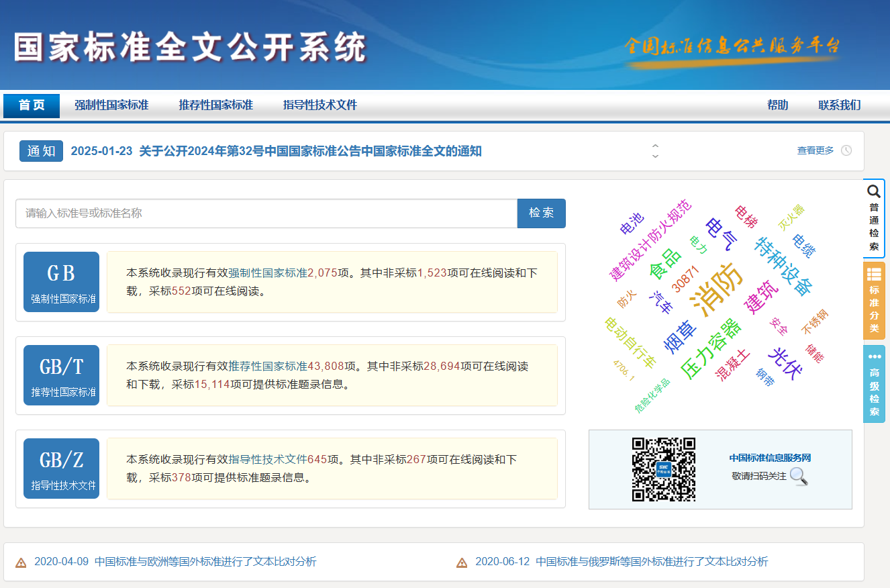Select the GB 强制性国家标准 tile
This screenshot has height=588, width=890.
pyautogui.click(x=61, y=282)
